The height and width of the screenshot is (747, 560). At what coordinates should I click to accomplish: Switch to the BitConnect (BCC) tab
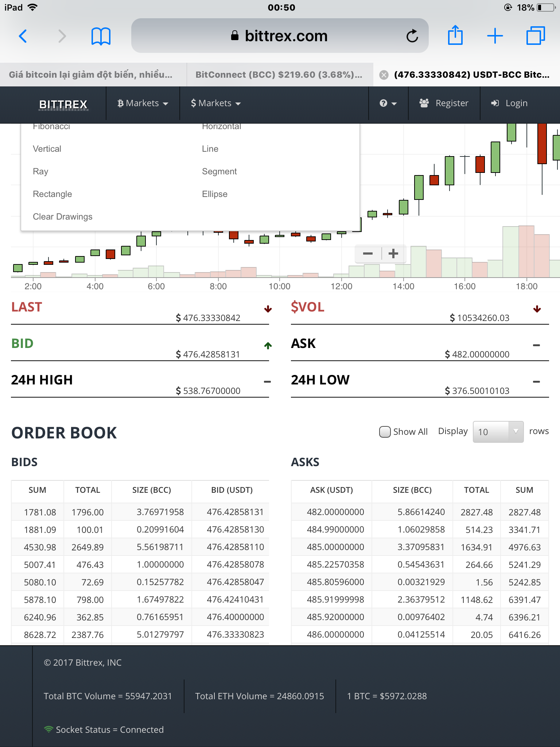(280, 75)
